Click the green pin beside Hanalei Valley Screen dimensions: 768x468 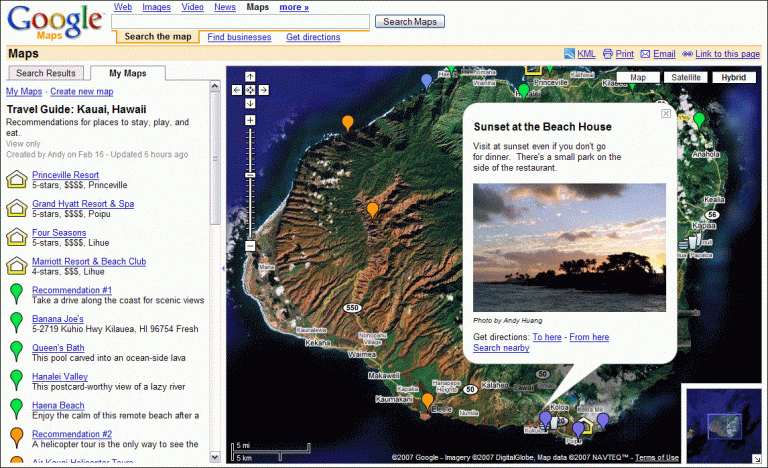point(17,380)
